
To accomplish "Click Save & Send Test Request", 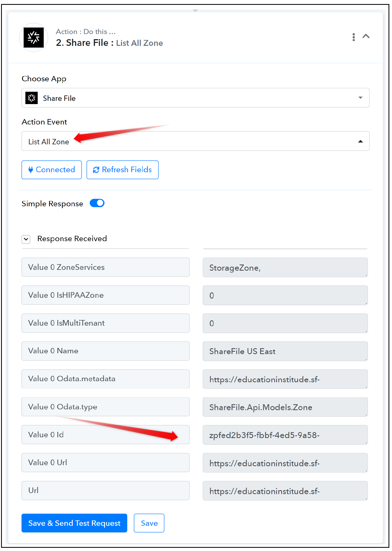I will [74, 523].
